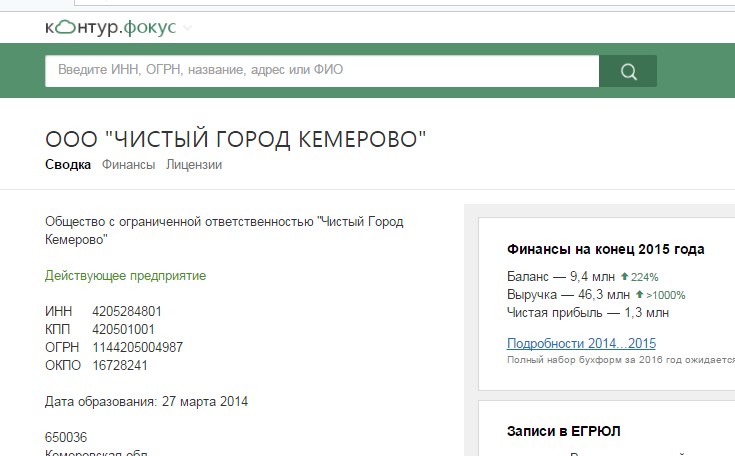Click the Финансы на конец 2015 года heading
Image resolution: width=735 pixels, height=456 pixels.
[606, 249]
